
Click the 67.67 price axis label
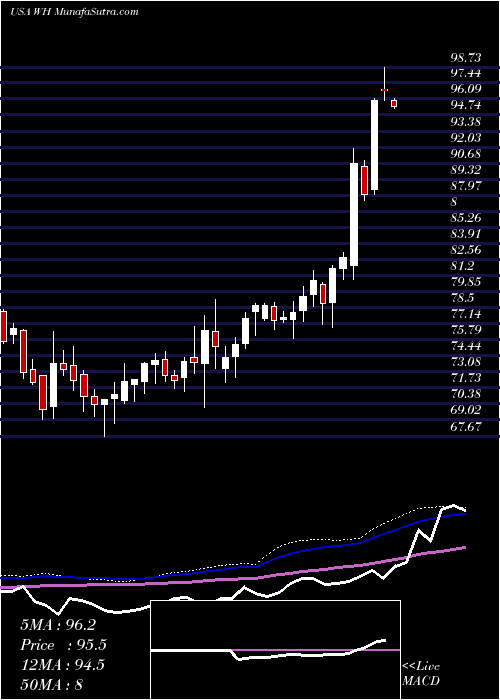tap(465, 426)
